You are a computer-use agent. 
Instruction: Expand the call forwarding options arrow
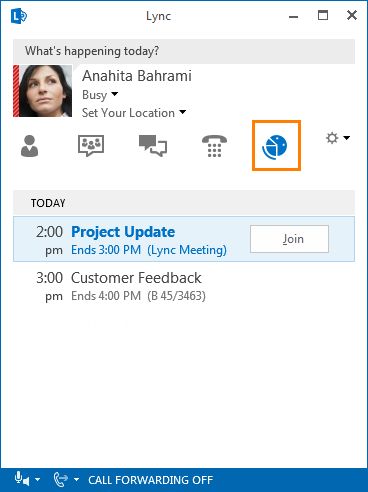76,480
